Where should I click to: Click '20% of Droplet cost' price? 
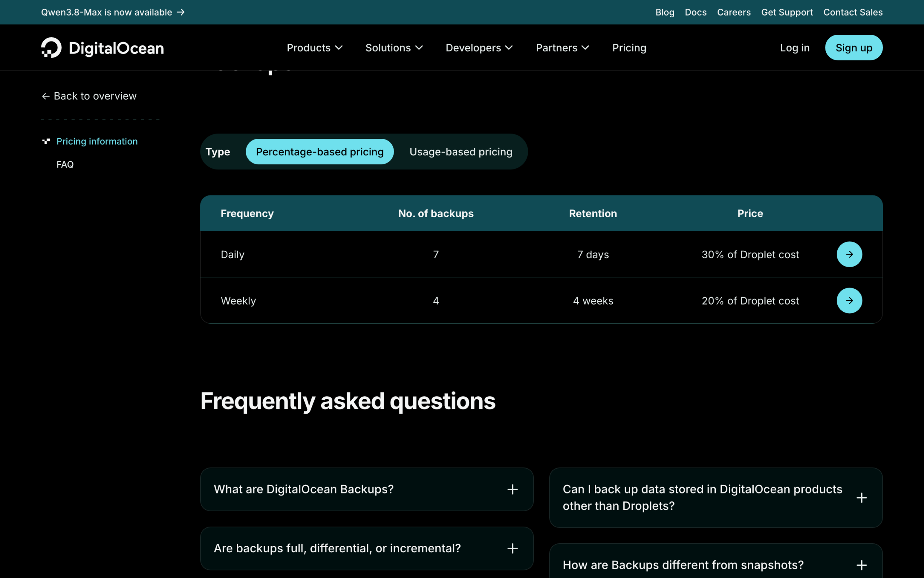pyautogui.click(x=750, y=301)
